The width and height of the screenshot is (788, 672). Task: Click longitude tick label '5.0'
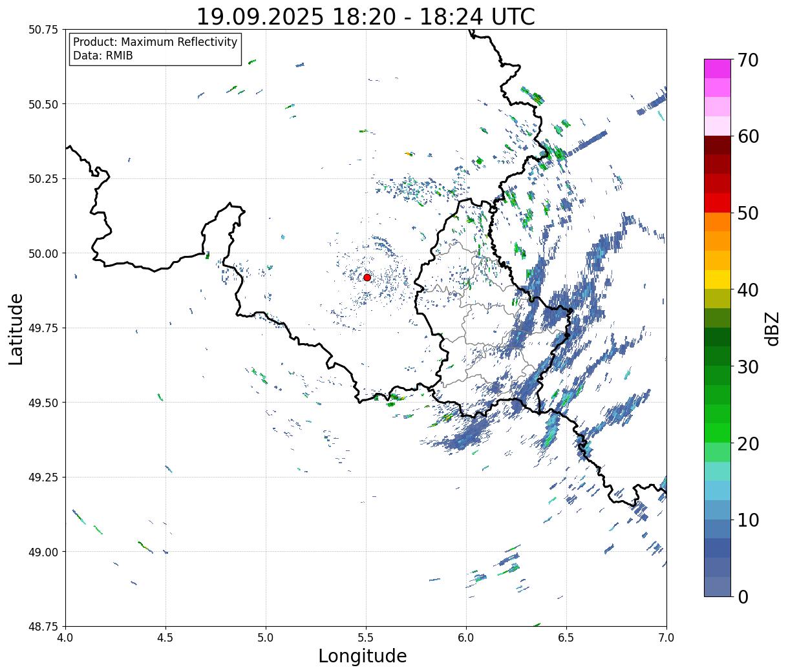[266, 637]
